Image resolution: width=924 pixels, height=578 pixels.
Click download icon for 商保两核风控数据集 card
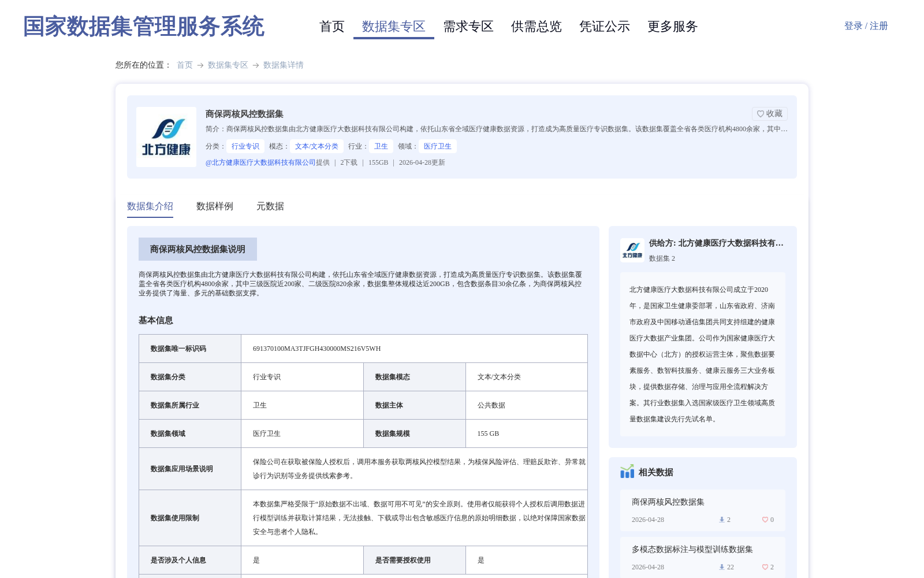click(x=721, y=520)
